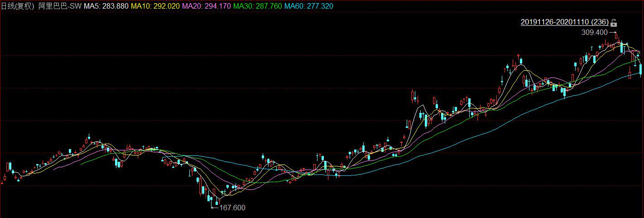Click the 日线(复权) period label

[18, 7]
